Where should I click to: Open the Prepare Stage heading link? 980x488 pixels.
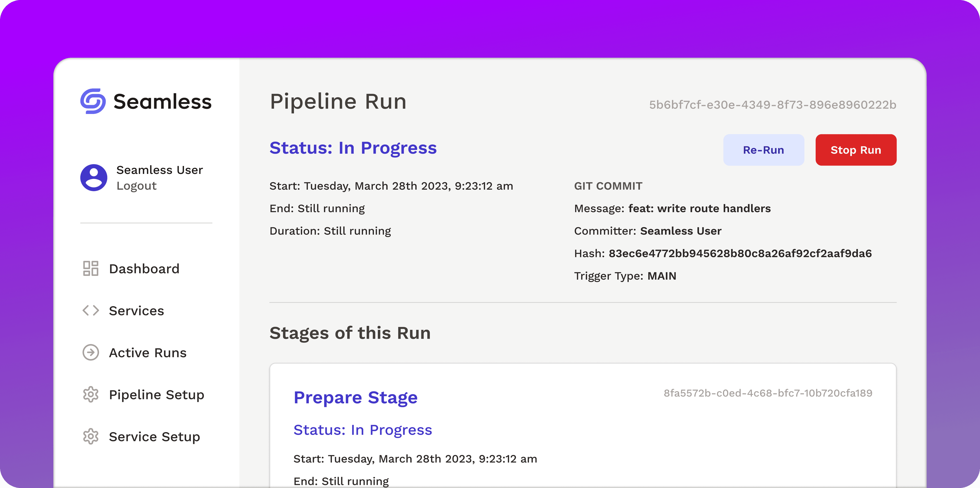click(356, 397)
